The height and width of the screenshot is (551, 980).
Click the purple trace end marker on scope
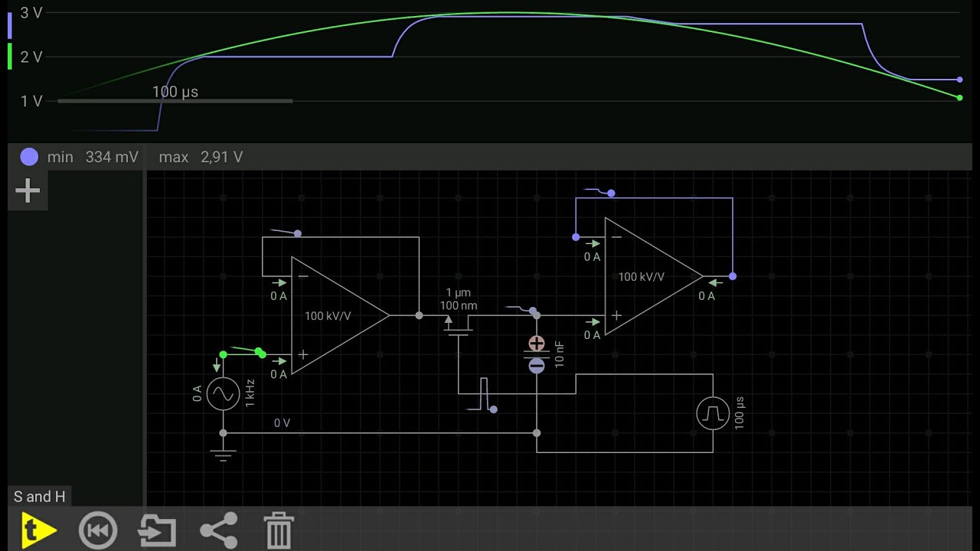959,80
